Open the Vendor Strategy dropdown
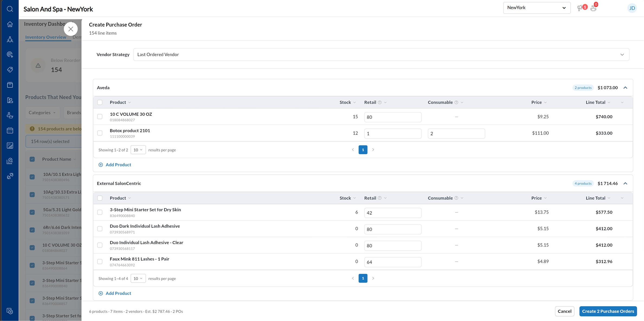 point(381,55)
